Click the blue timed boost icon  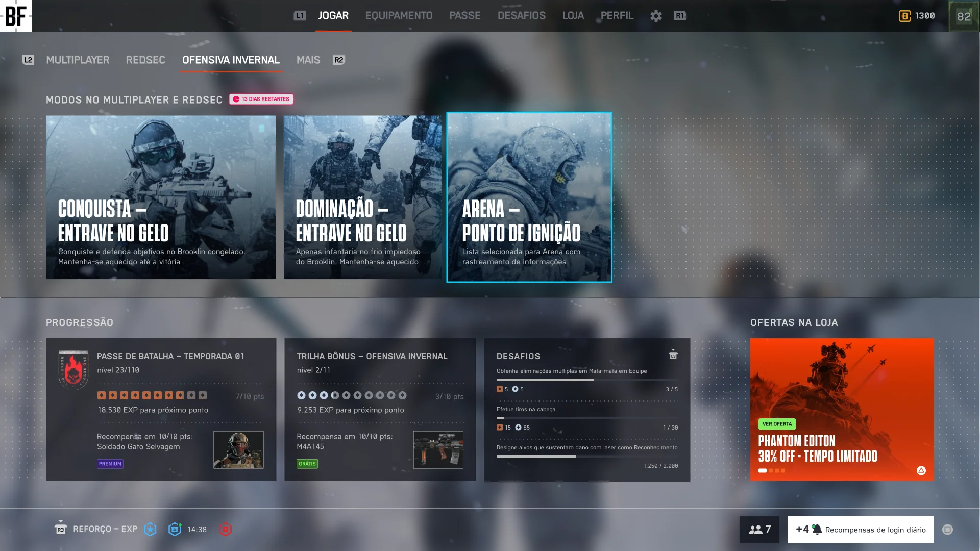pos(175,529)
